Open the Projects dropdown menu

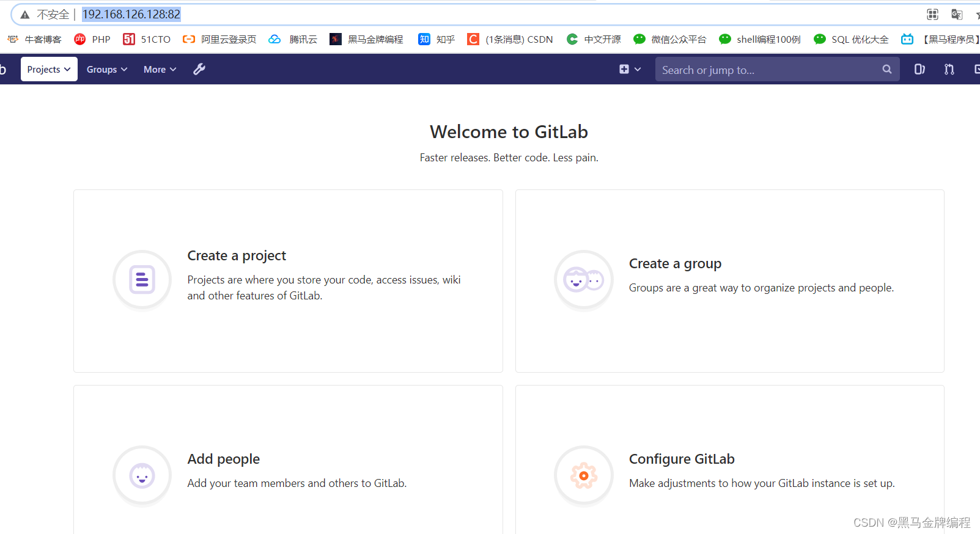coord(49,69)
